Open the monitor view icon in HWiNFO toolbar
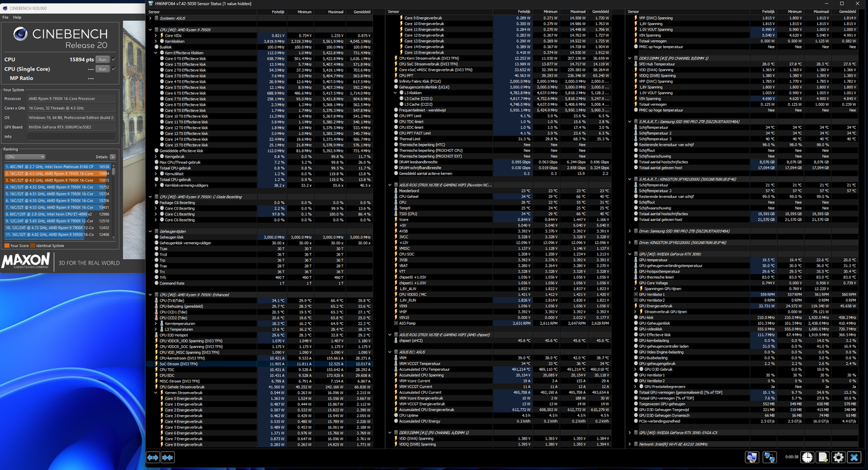This screenshot has width=868, height=470. 752,458
